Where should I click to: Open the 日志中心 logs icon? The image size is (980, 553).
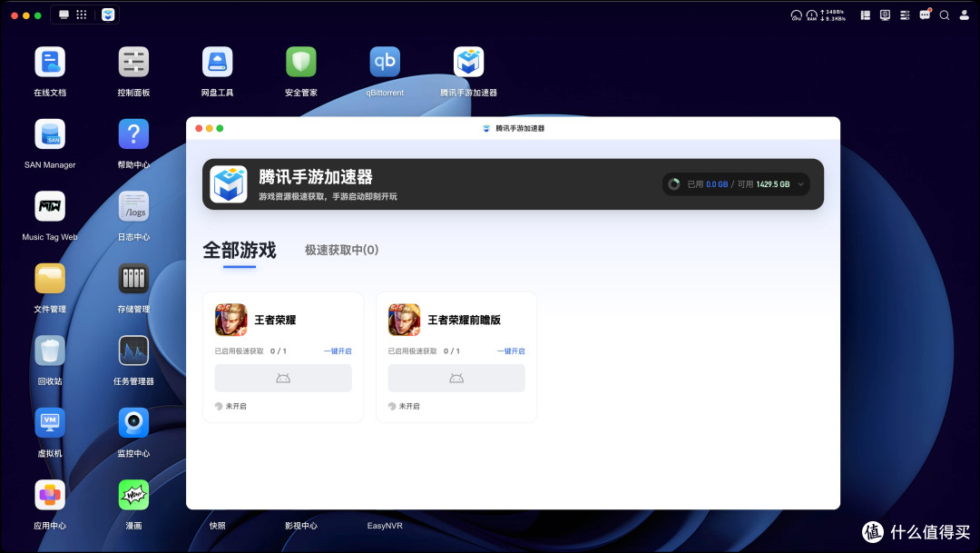tap(133, 206)
